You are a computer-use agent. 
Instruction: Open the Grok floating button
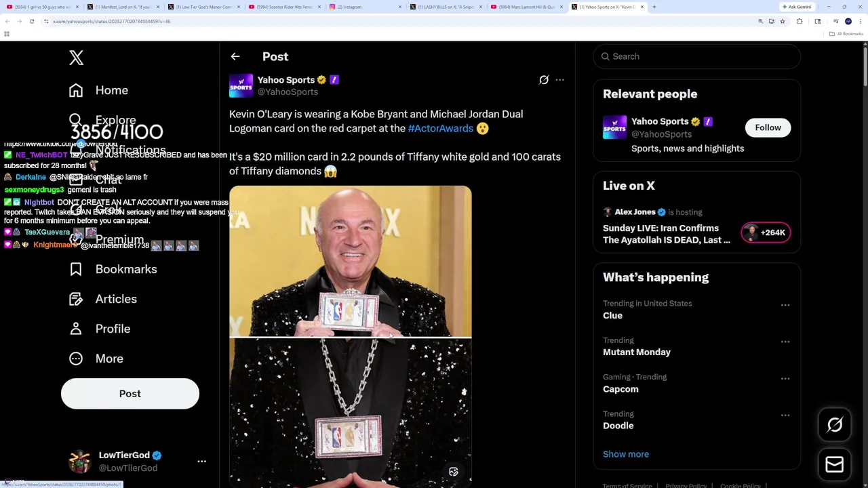835,425
